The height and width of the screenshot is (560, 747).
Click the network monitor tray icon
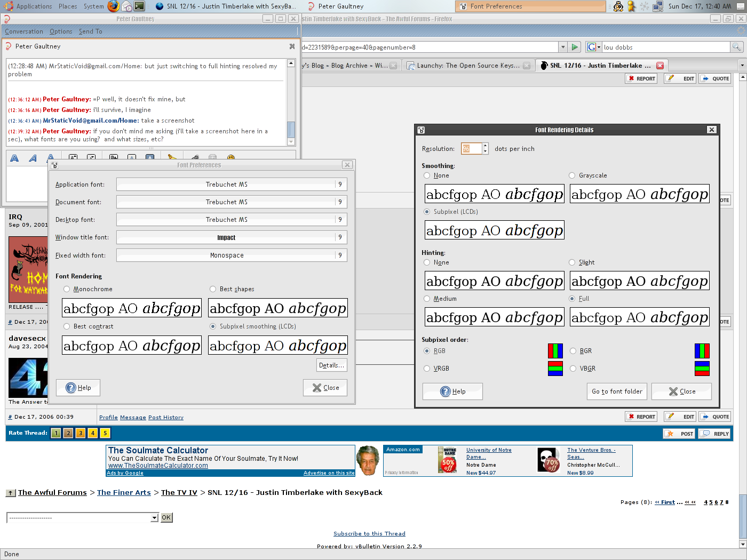[x=658, y=6]
